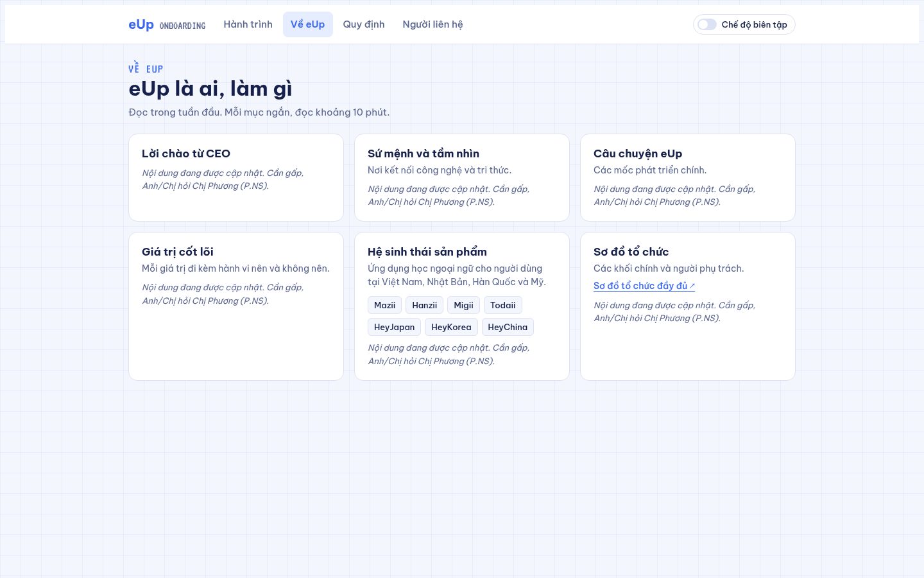Click the eUp logo in the header

point(141,24)
